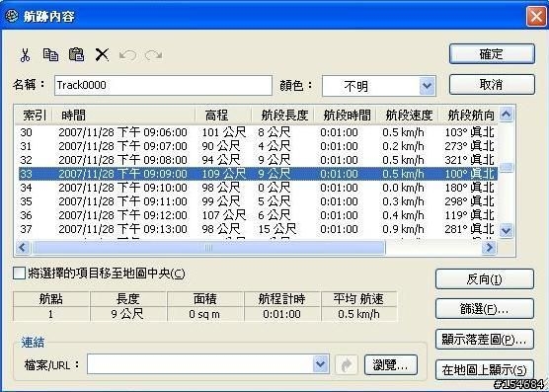Click the vertical scrollbar thumb
Viewport: 549px width, 392px height.
[506, 167]
